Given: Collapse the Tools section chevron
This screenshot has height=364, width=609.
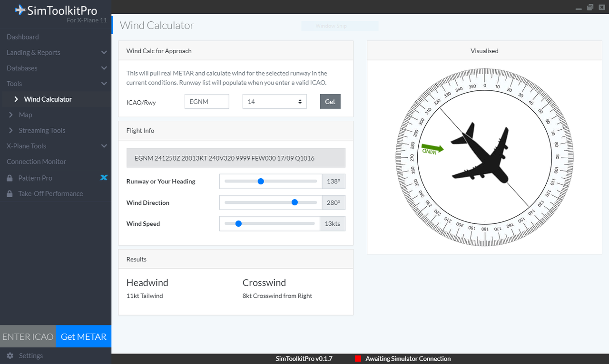Looking at the screenshot, I should [104, 84].
